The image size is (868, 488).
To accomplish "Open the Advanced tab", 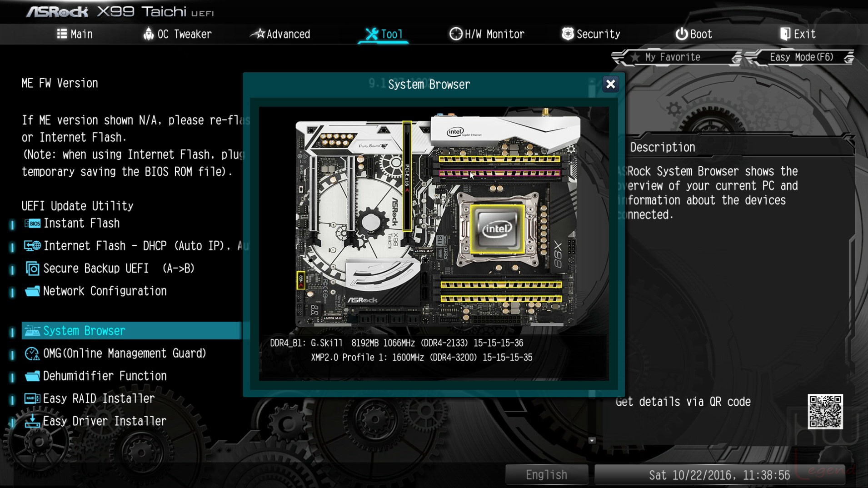I will pos(281,34).
